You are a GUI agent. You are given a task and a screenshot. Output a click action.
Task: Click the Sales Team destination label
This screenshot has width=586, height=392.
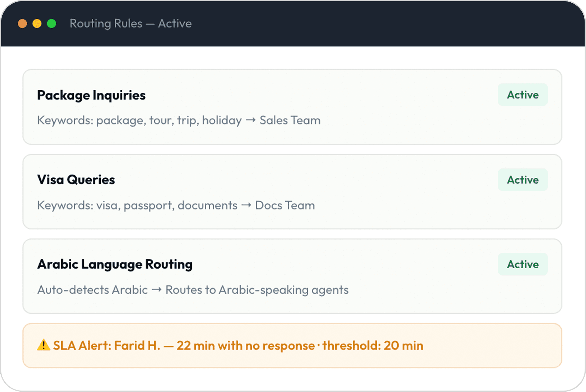(290, 121)
